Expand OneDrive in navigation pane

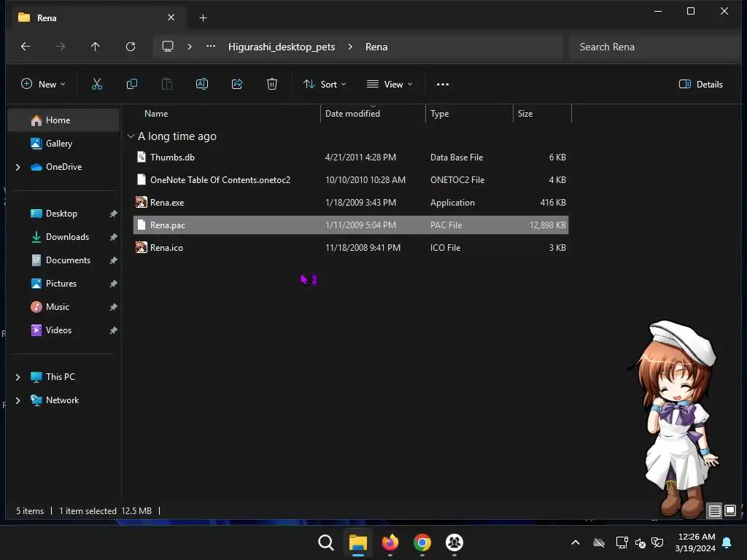point(18,167)
